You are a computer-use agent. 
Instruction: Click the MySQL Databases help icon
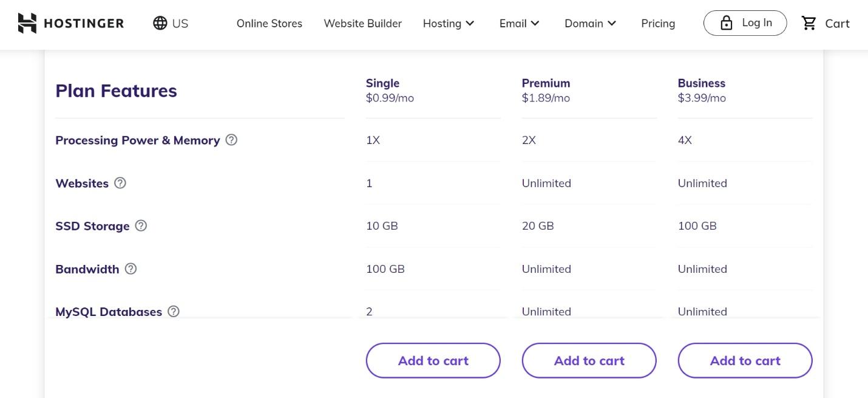(x=174, y=311)
